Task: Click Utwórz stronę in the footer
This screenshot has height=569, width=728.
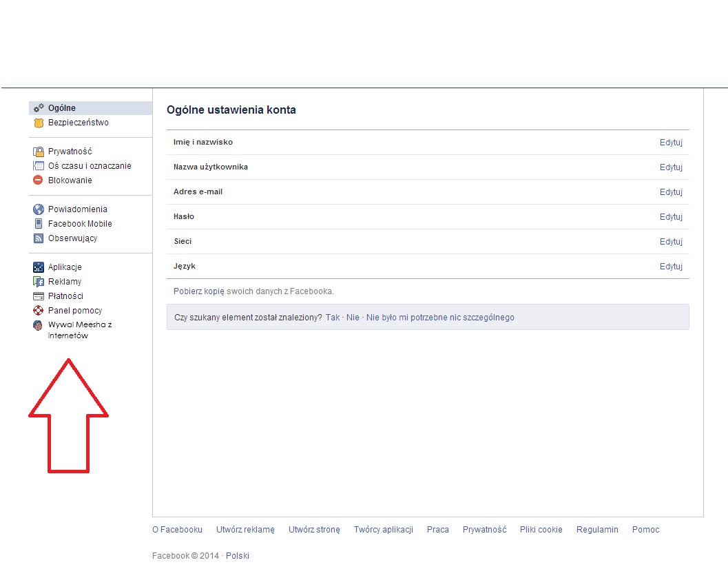Action: [314, 530]
